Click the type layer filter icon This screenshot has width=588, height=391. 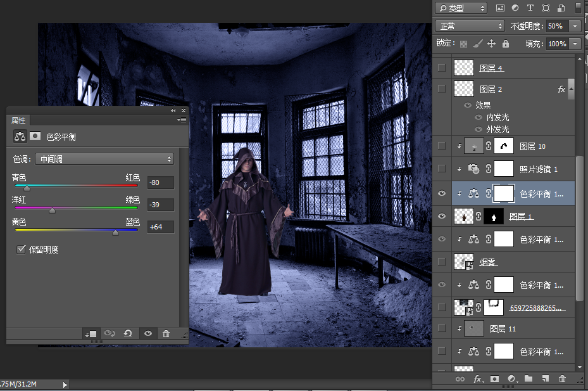click(530, 8)
